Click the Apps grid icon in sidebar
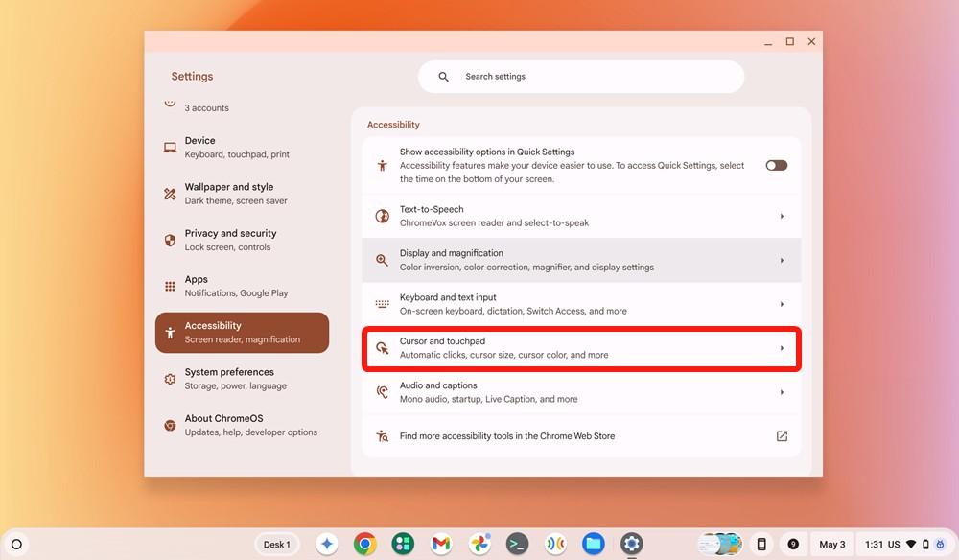This screenshot has height=560, width=959. 170,286
